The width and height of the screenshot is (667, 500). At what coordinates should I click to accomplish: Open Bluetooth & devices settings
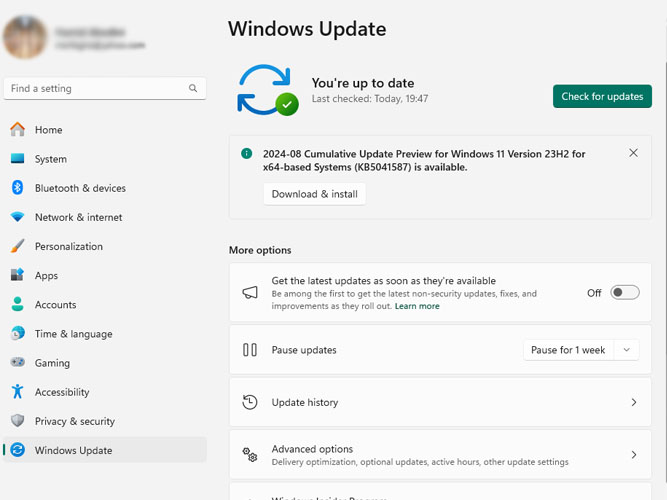[x=105, y=188]
